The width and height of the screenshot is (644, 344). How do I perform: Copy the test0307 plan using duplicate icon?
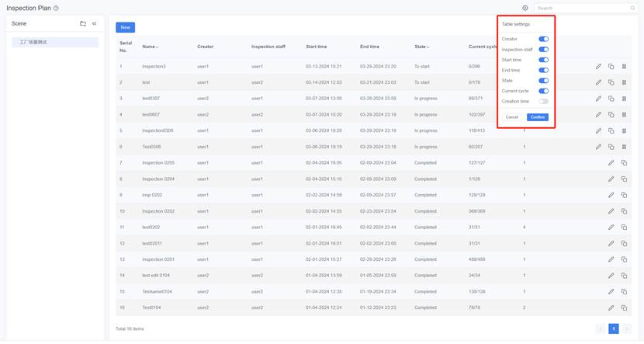pyautogui.click(x=611, y=99)
